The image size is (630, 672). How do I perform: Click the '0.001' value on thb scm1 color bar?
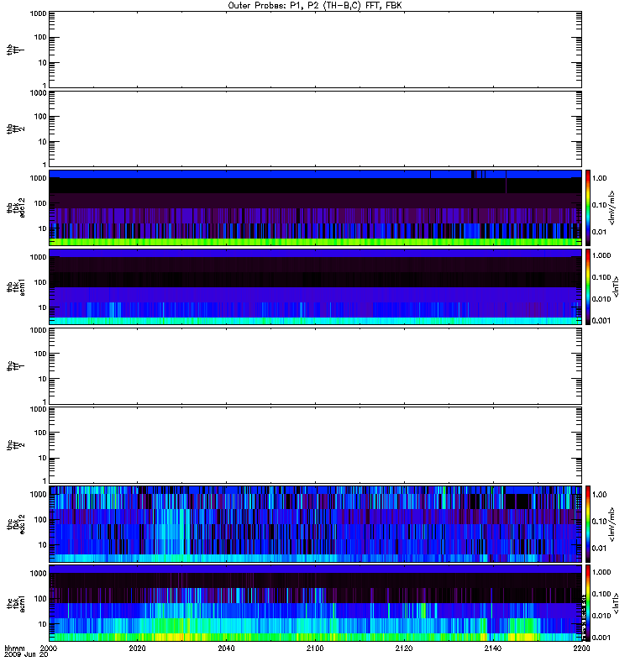coord(601,321)
